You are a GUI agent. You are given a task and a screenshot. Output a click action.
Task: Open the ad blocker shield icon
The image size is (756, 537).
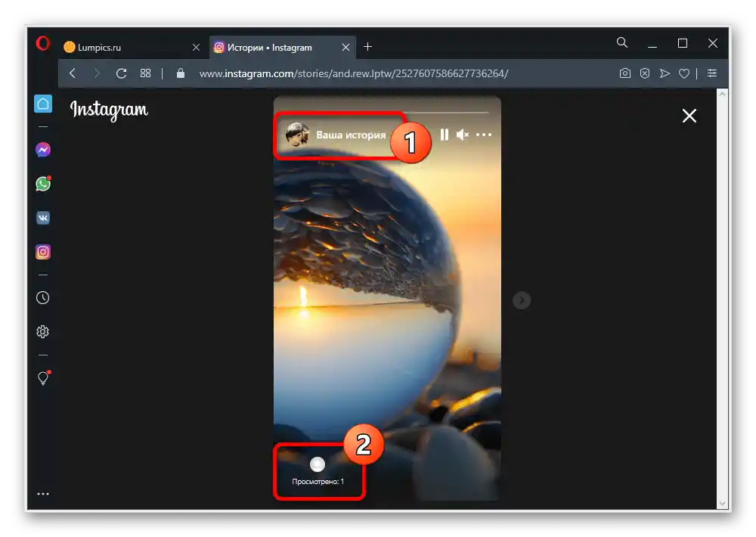tap(645, 73)
